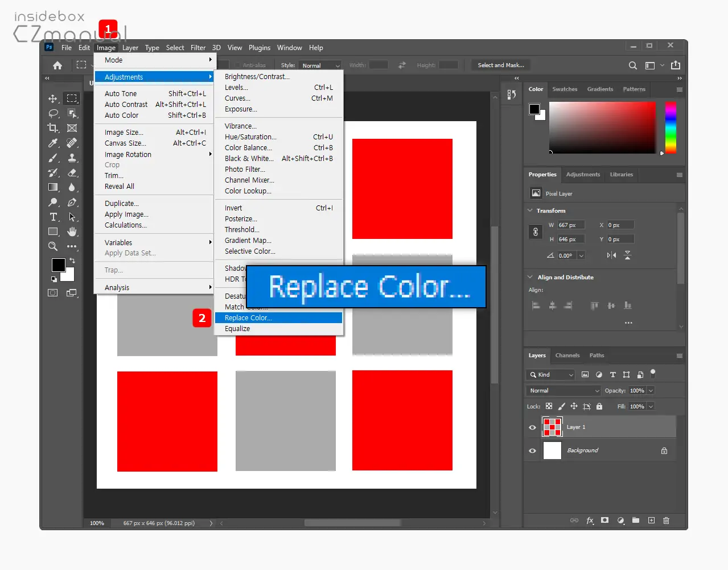
Task: Click the Share icon at top right
Action: pos(676,65)
